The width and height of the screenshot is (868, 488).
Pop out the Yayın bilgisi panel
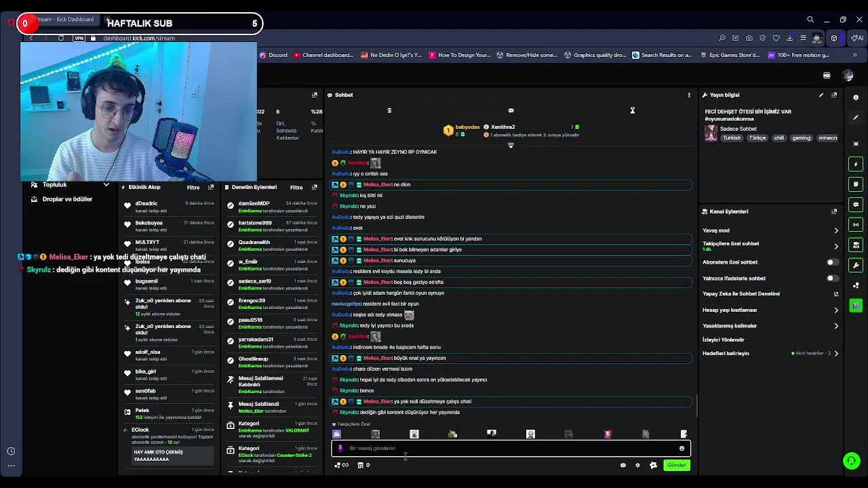(834, 95)
